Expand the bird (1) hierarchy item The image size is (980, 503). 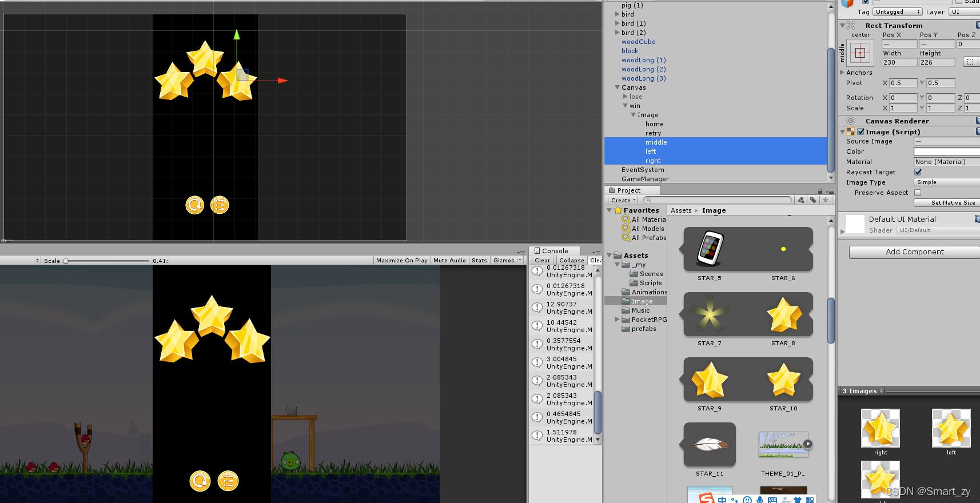point(617,23)
